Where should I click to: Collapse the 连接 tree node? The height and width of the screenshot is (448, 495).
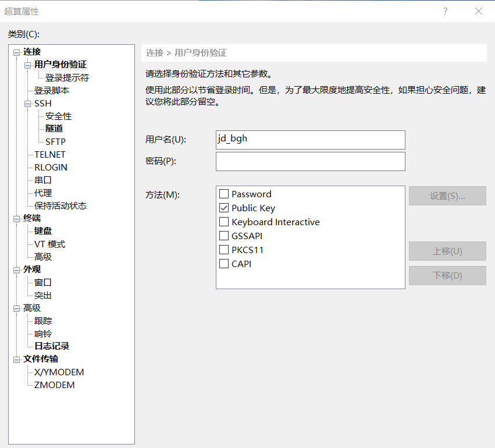click(x=16, y=52)
